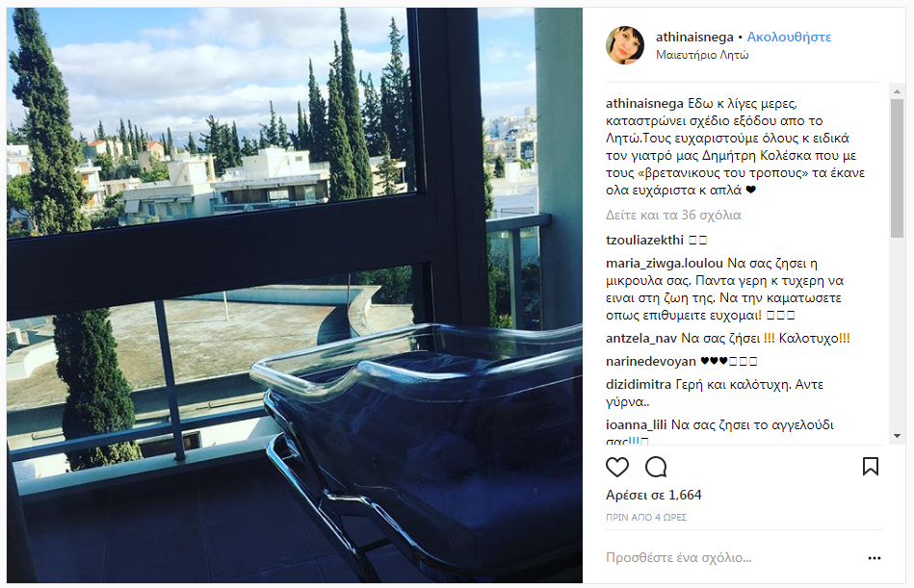Open the Μαιευτήριο Λητώ location link

(702, 55)
